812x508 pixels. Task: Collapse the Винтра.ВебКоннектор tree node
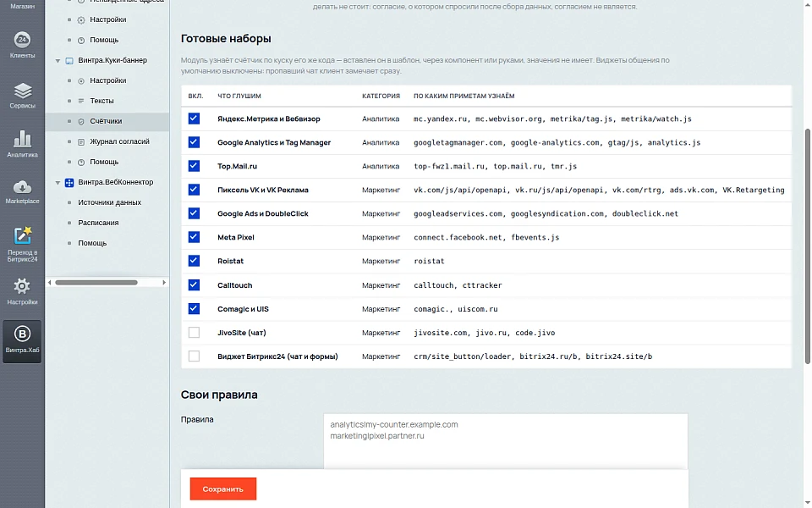point(58,183)
